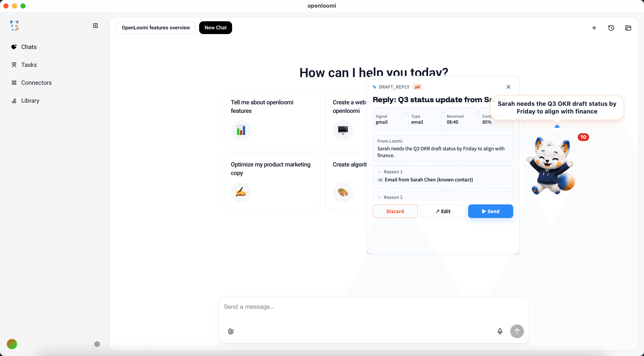Click the OpenLoomi fox logo
The height and width of the screenshot is (356, 644).
pyautogui.click(x=14, y=26)
